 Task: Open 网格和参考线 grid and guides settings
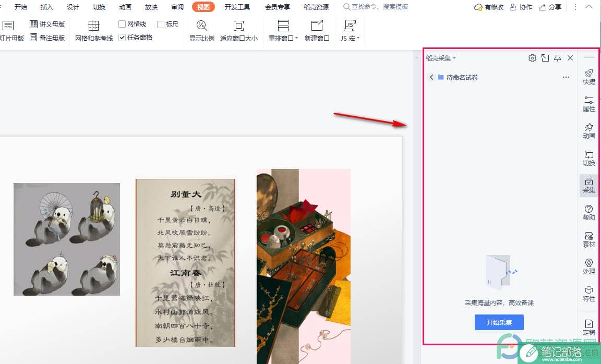[x=94, y=31]
